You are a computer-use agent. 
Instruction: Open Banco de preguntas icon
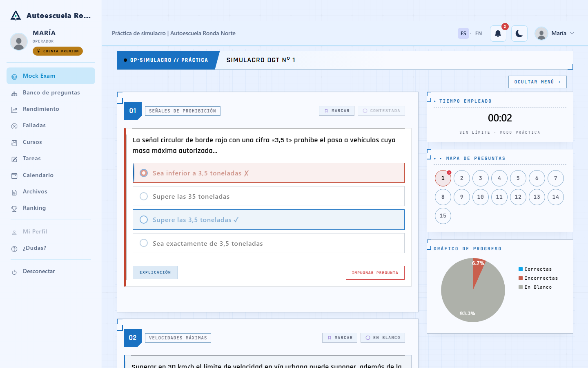pyautogui.click(x=14, y=93)
